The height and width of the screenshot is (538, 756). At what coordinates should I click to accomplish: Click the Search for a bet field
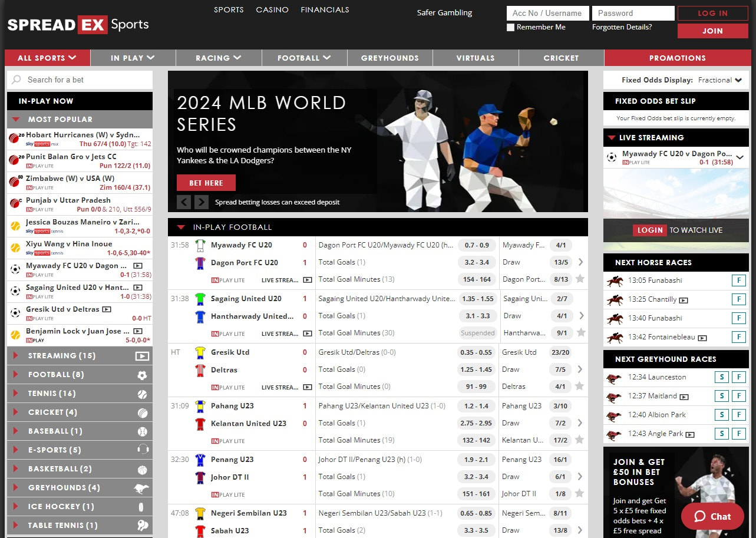(80, 80)
